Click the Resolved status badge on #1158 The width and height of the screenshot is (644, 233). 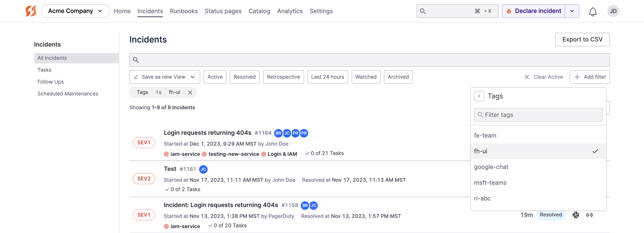[551, 215]
